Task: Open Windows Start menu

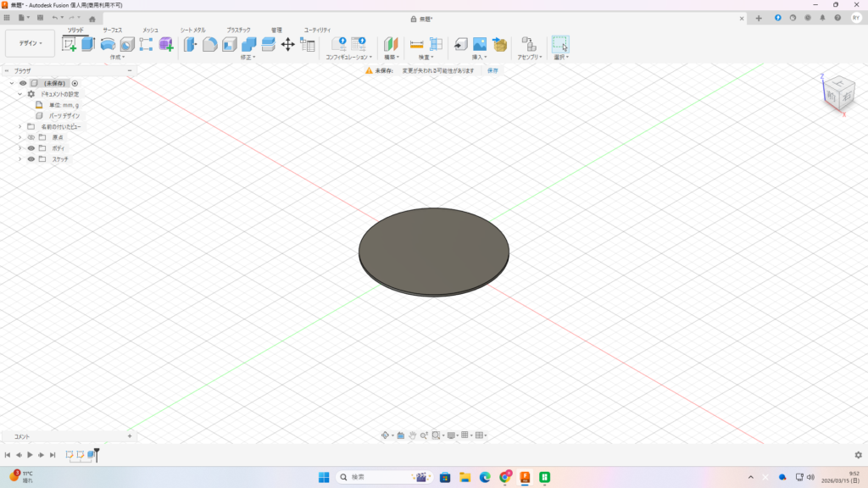Action: tap(324, 477)
